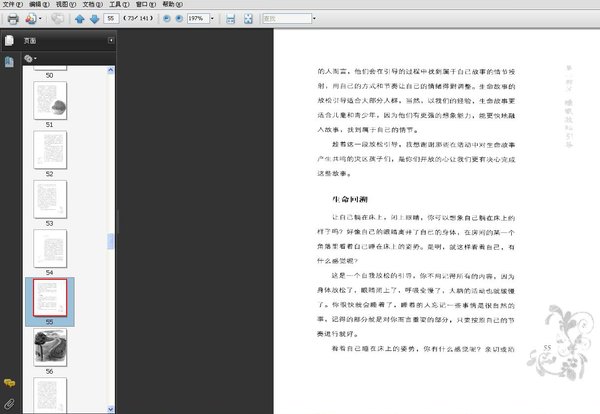This screenshot has width=600, height=414.
Task: Open the 编辑 (Edit) menu
Action: (39, 4)
